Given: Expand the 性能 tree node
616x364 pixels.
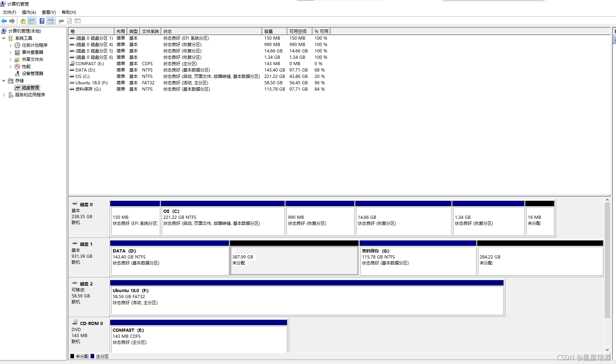Looking at the screenshot, I should [x=11, y=67].
